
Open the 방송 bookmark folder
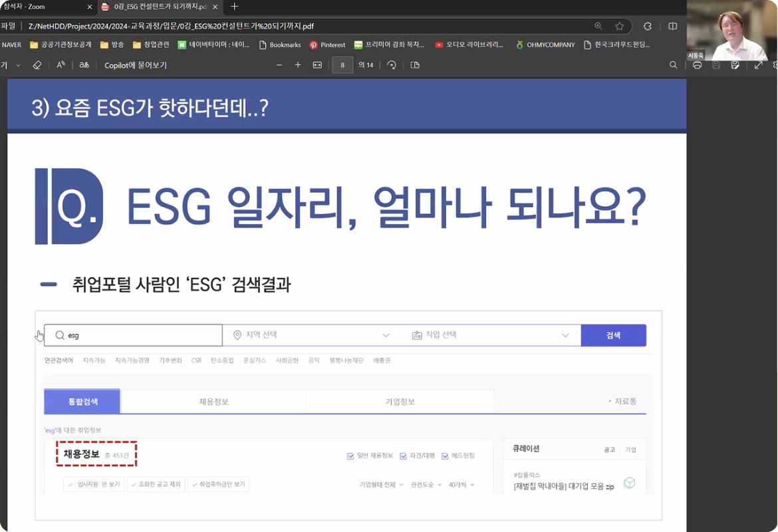(x=112, y=45)
